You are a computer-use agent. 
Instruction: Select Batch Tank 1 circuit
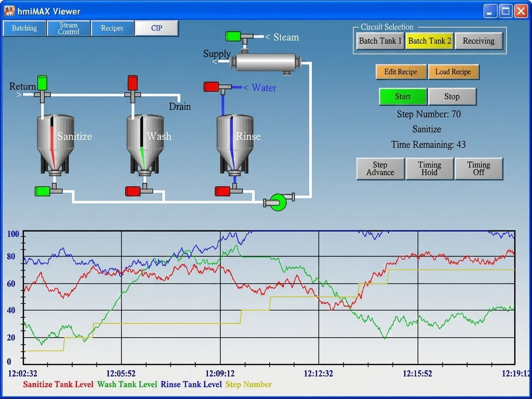[380, 41]
